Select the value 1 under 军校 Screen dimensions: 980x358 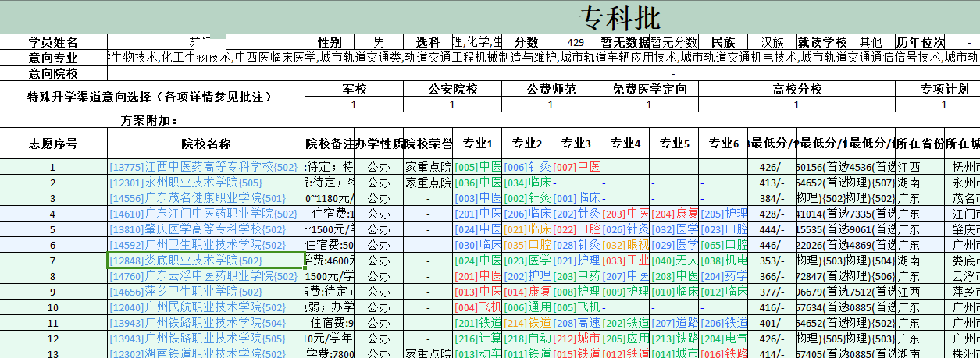click(x=355, y=105)
